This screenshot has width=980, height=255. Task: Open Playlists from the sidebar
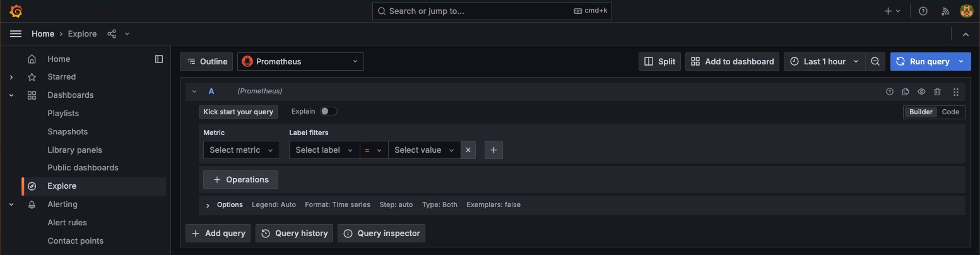point(63,113)
